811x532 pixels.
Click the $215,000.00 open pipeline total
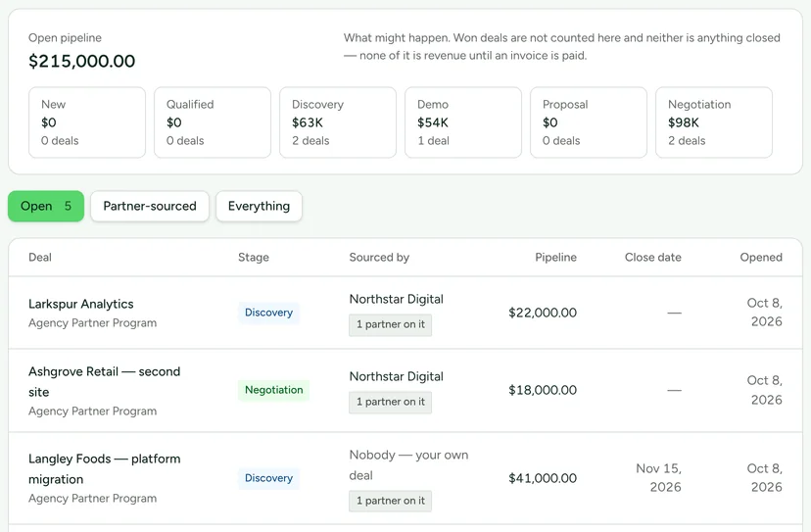81,61
